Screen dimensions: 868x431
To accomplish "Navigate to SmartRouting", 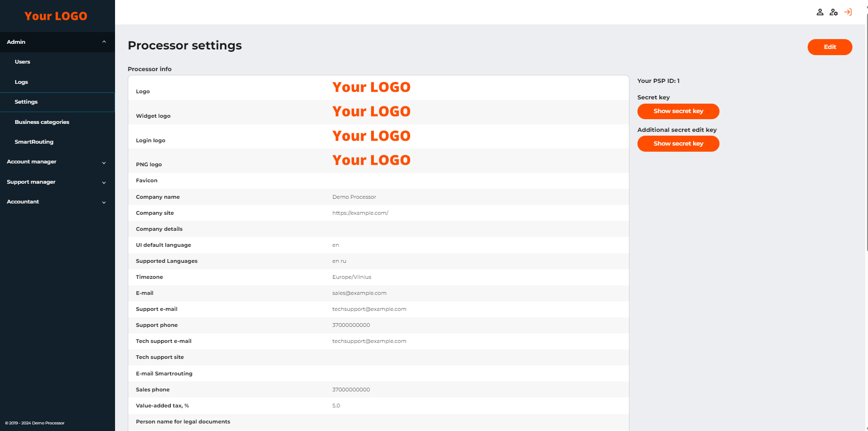I will click(x=34, y=142).
